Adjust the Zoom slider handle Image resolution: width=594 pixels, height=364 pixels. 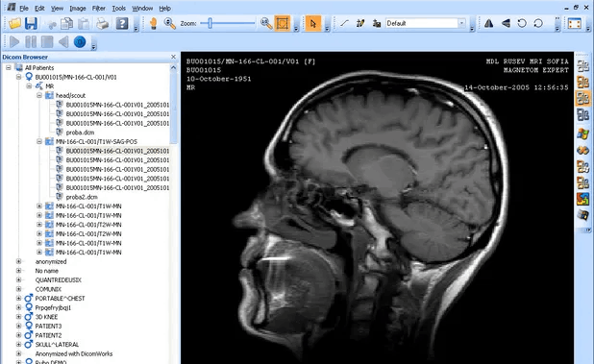tap(210, 23)
